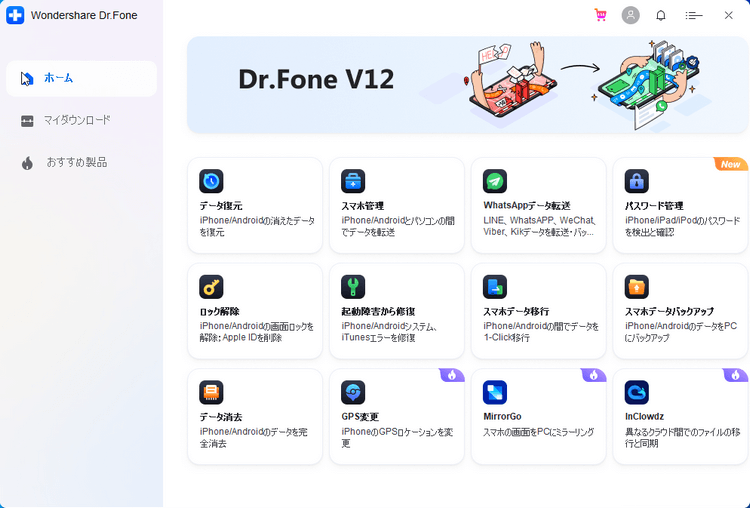The height and width of the screenshot is (508, 750).
Task: Open the GPS変更 title
Action: tap(360, 417)
